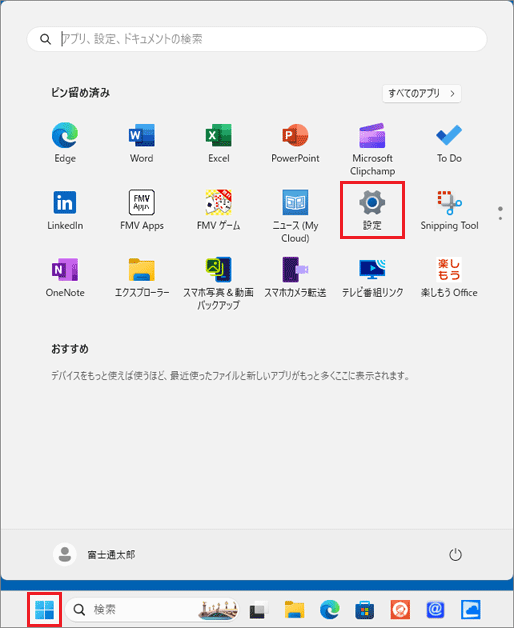Open Microsoft Store from the taskbar
The width and height of the screenshot is (514, 628).
pos(365,610)
